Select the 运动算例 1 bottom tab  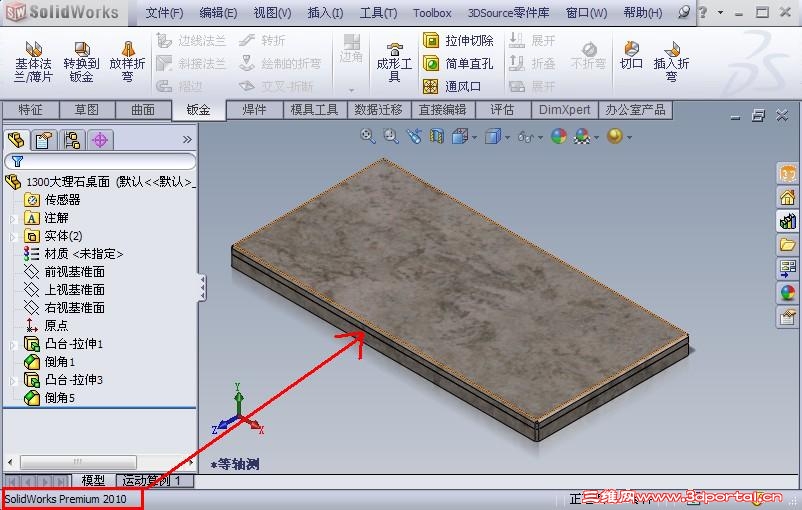[x=155, y=481]
